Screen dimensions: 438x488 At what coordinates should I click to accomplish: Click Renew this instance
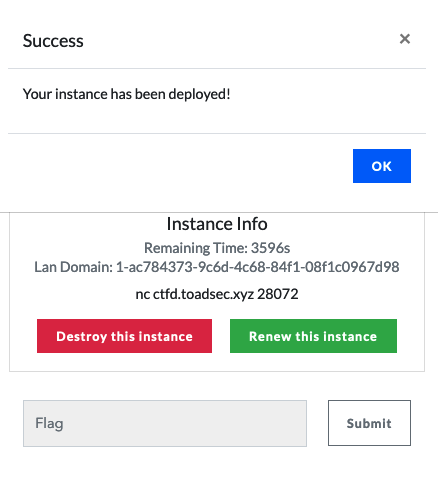pos(313,336)
